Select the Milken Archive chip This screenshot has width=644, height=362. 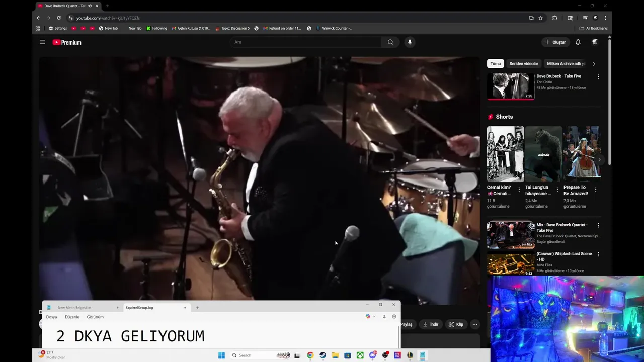(x=567, y=64)
